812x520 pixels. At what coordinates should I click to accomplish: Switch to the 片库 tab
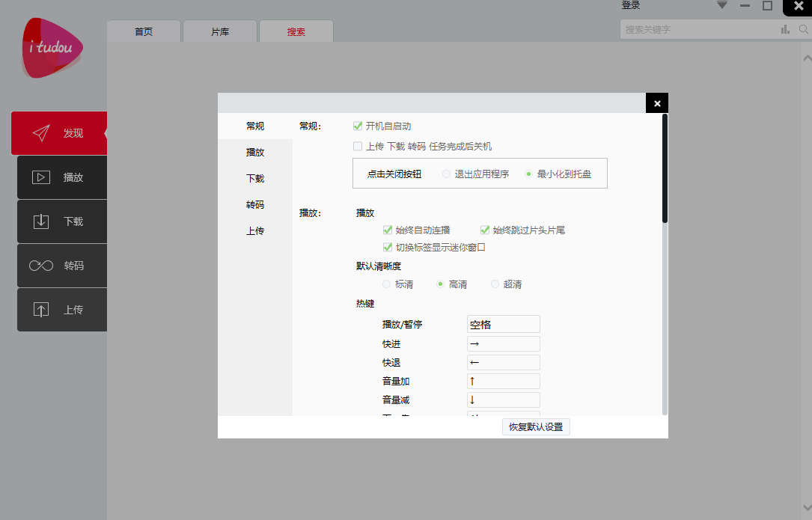(219, 31)
